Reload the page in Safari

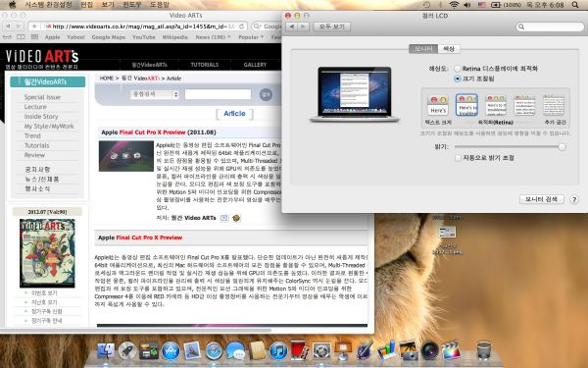pos(242,26)
